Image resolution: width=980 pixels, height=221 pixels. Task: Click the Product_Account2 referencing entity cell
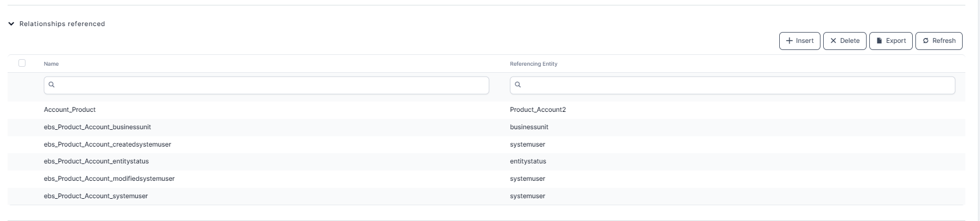[x=538, y=110]
